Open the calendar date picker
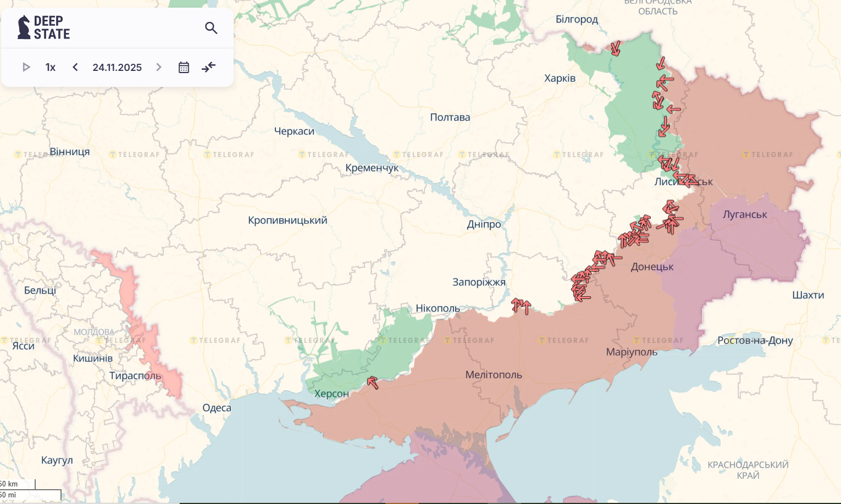The width and height of the screenshot is (841, 504). tap(184, 67)
